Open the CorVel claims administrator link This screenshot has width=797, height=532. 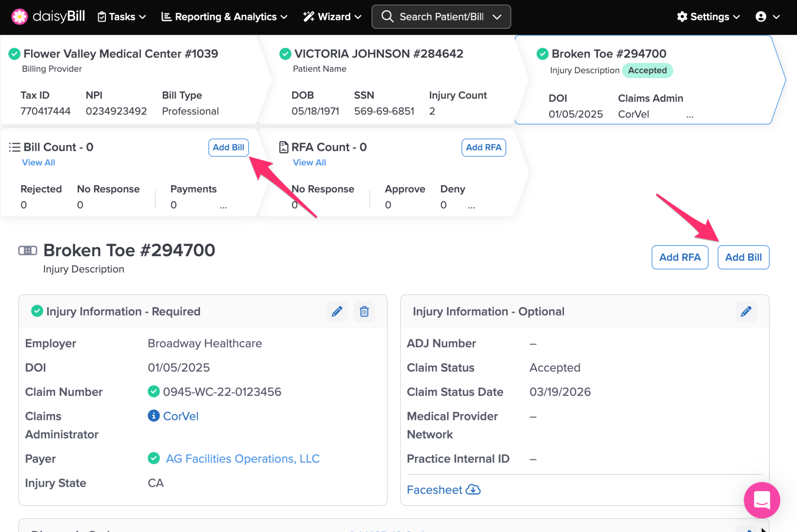point(181,416)
